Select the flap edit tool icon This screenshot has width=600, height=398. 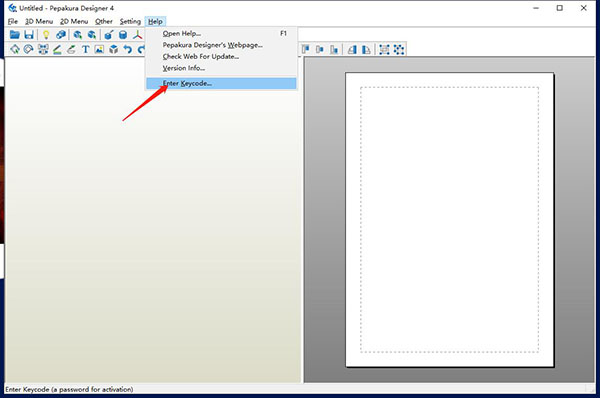tap(71, 49)
